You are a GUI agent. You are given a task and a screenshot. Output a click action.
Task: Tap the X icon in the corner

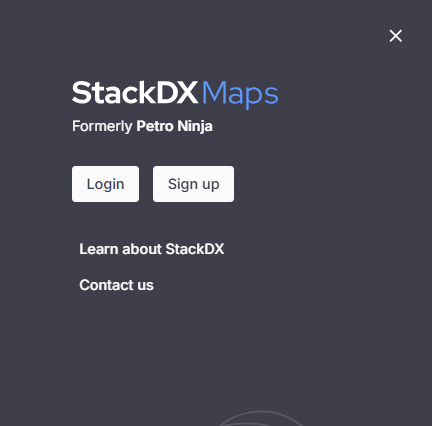tap(396, 36)
